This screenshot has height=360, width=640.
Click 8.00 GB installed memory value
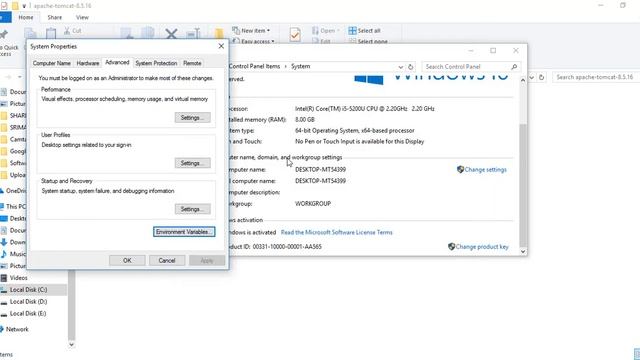click(305, 120)
